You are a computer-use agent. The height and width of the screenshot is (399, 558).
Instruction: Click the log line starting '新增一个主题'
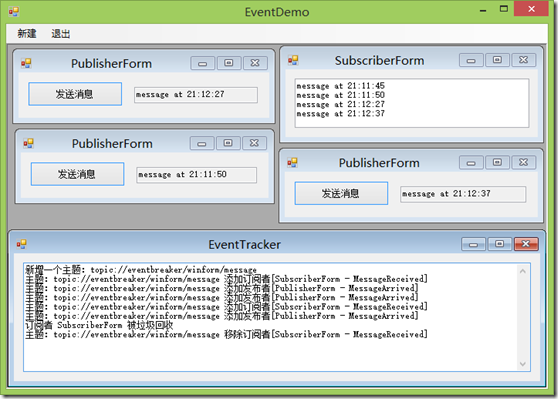(141, 270)
